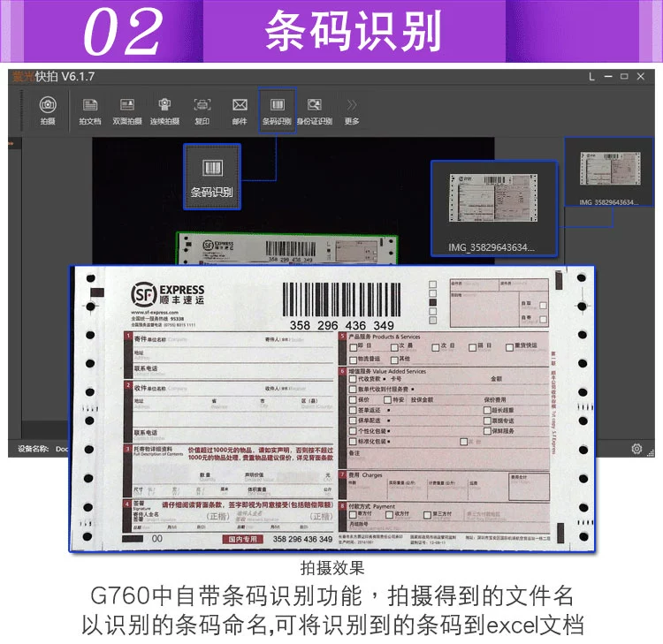
Task: Start 连续拍摄 continuous shooting mode
Action: coord(164,110)
